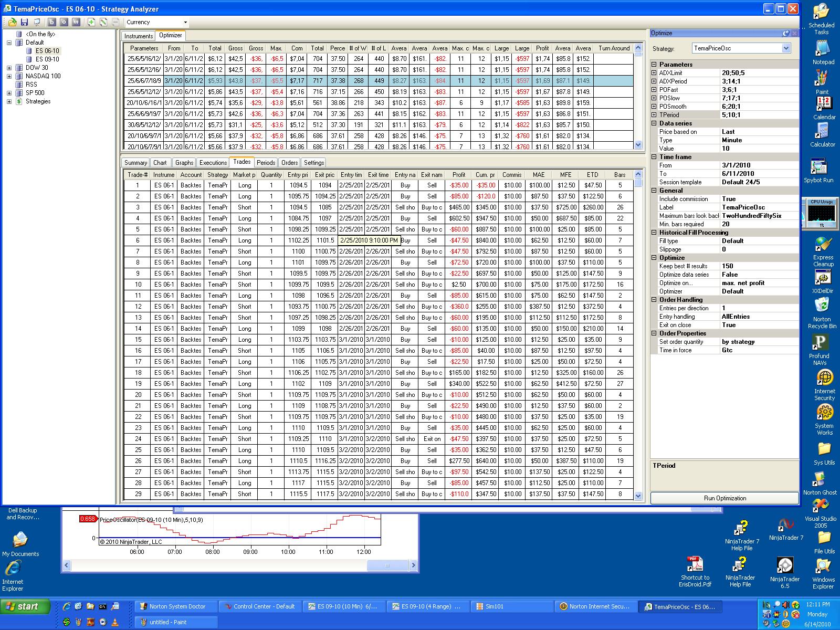The width and height of the screenshot is (840, 630).
Task: Expand the ADXLimit parameter
Action: click(654, 73)
